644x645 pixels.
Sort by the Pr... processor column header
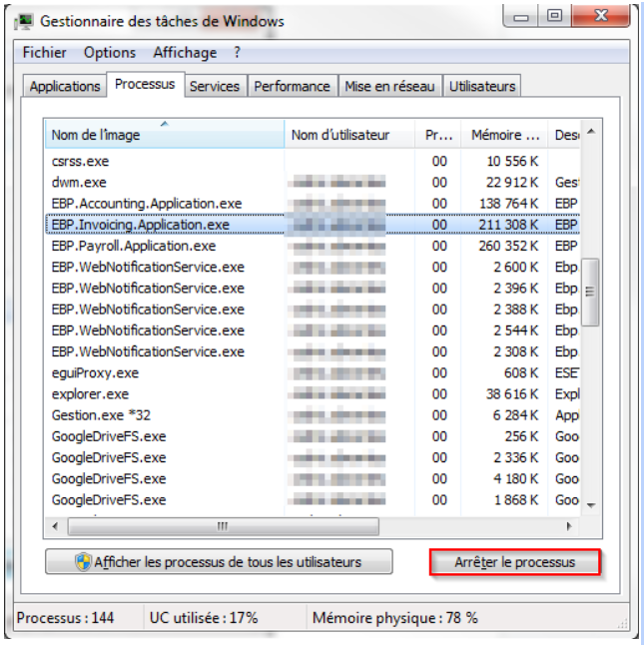coord(438,135)
